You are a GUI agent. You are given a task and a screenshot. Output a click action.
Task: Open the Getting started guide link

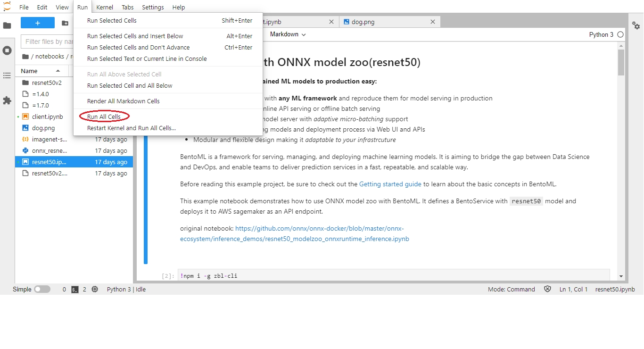tap(390, 184)
